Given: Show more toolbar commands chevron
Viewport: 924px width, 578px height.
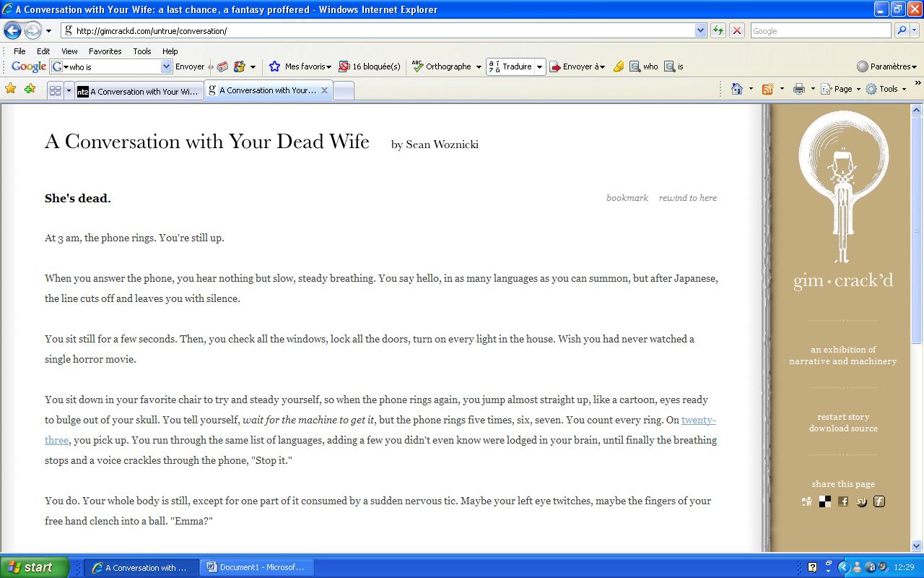Looking at the screenshot, I should (918, 85).
